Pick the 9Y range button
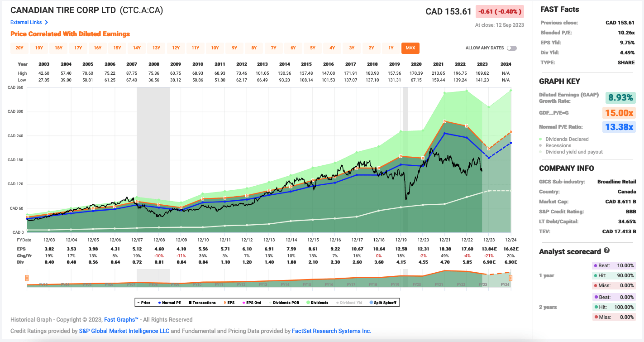Viewport: 644px width, 342px height. click(234, 48)
